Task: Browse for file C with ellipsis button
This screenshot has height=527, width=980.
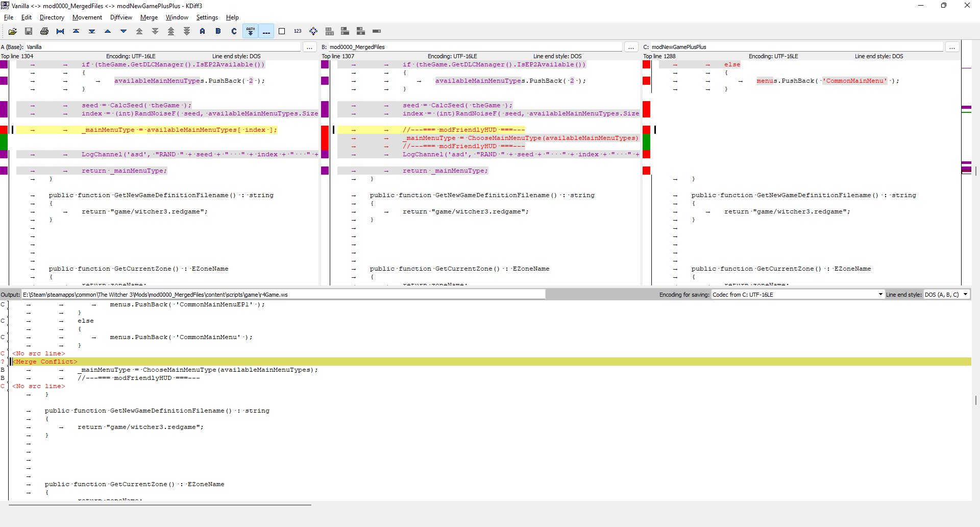Action: click(952, 47)
